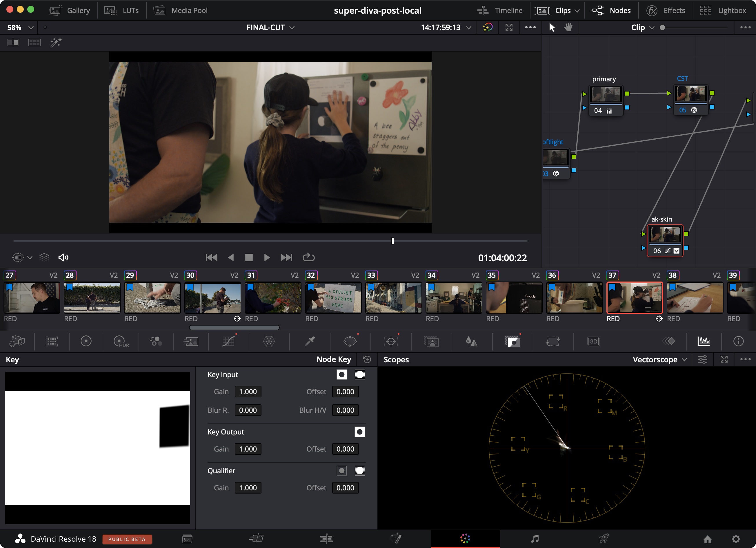Click the Color Wheels icon

click(x=86, y=341)
